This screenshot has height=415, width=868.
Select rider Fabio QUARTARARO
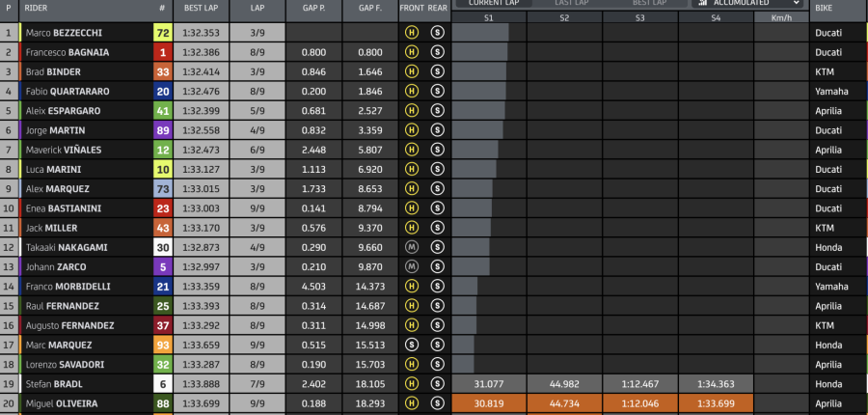pyautogui.click(x=68, y=92)
